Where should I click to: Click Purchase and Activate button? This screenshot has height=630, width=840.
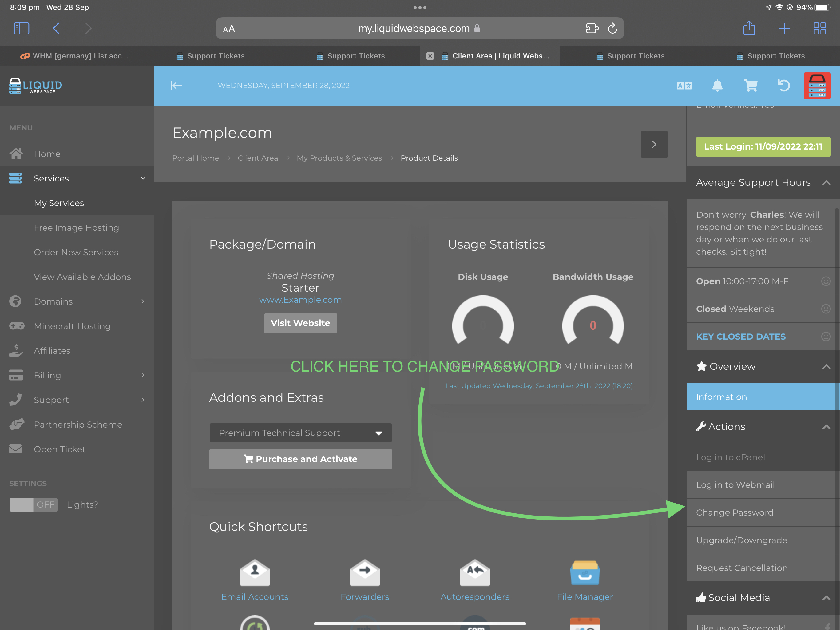pyautogui.click(x=300, y=459)
